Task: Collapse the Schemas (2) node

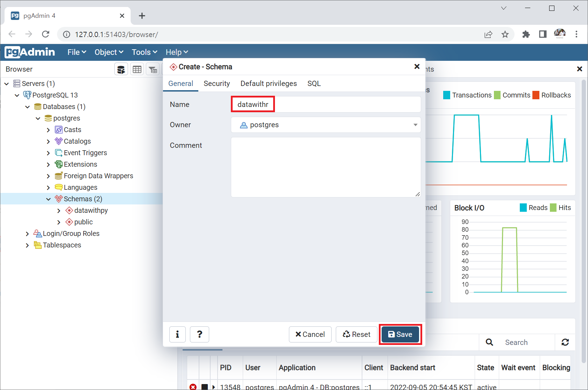Action: [x=48, y=199]
